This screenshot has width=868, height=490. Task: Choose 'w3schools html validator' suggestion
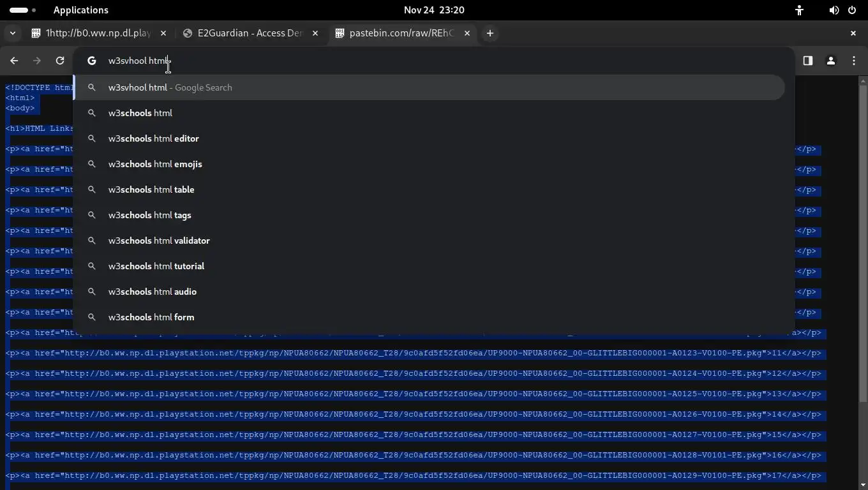[x=429, y=241]
